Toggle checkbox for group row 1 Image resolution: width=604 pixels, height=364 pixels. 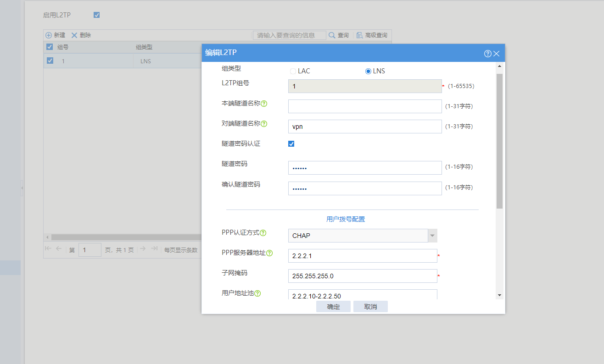coord(50,61)
